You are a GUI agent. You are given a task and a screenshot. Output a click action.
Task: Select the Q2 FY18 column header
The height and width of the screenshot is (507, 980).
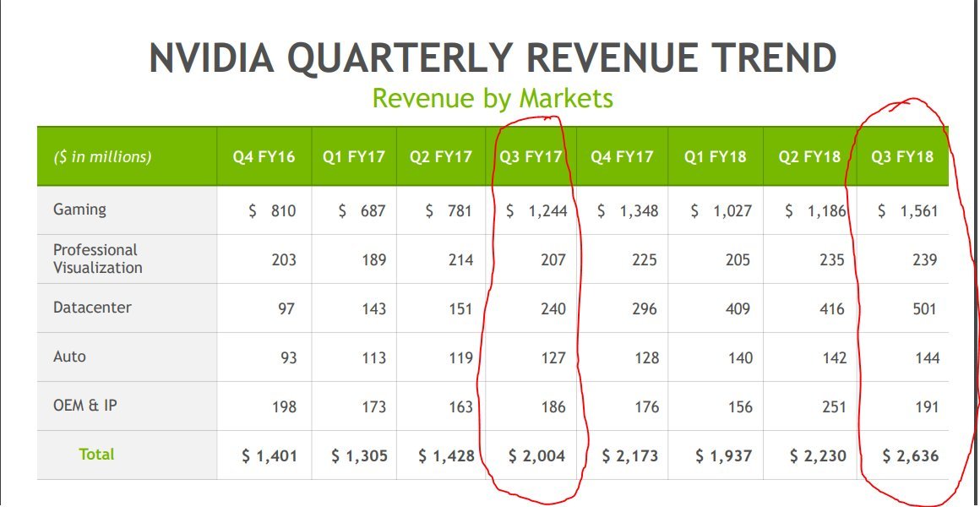click(809, 156)
